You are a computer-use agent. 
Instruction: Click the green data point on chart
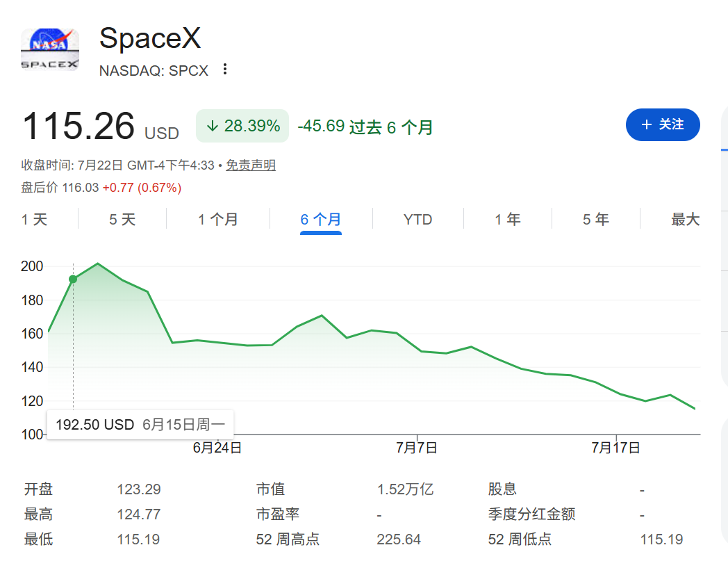point(73,279)
